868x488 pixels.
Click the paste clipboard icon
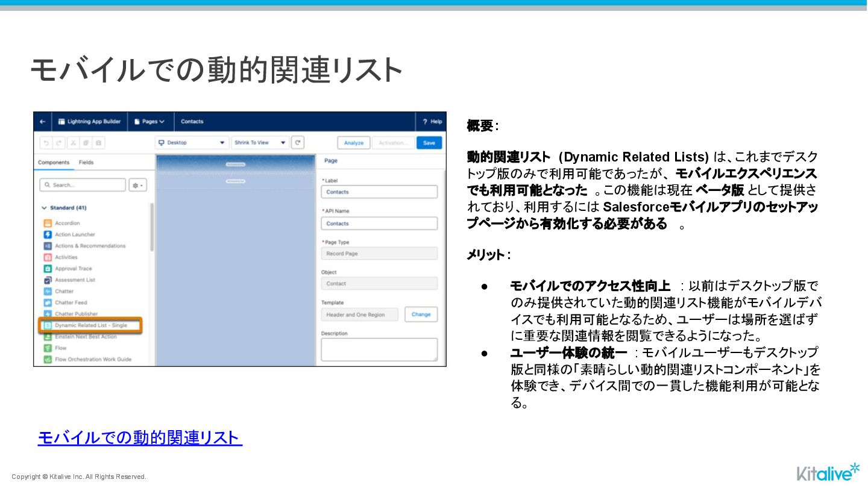pyautogui.click(x=99, y=143)
